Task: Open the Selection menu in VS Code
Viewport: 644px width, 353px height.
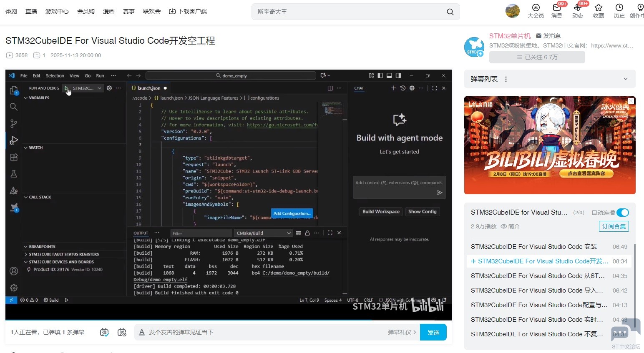Action: point(55,75)
